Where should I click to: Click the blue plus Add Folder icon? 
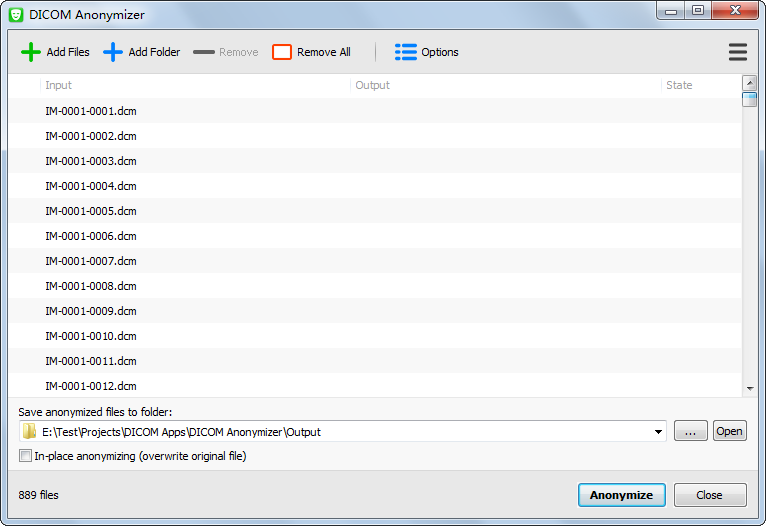pyautogui.click(x=113, y=52)
